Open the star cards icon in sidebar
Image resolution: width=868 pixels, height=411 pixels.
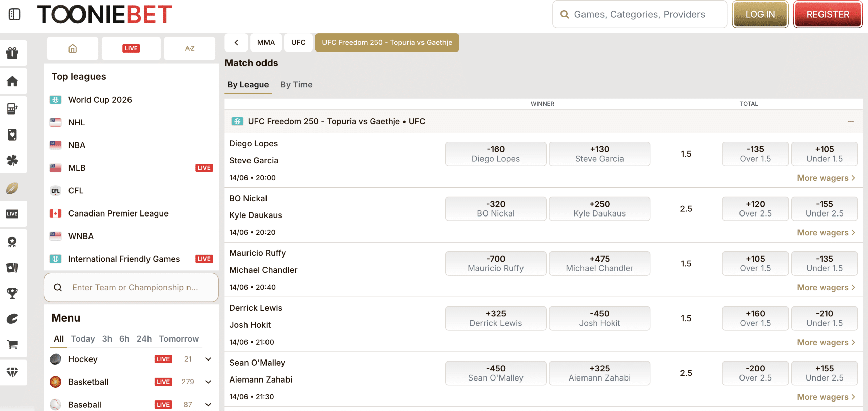(13, 268)
